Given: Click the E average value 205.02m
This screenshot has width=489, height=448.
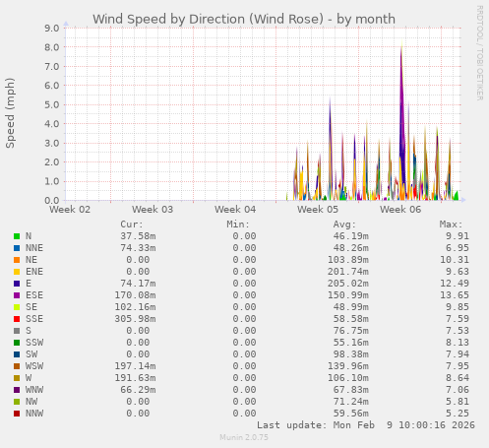Looking at the screenshot, I should tap(348, 284).
